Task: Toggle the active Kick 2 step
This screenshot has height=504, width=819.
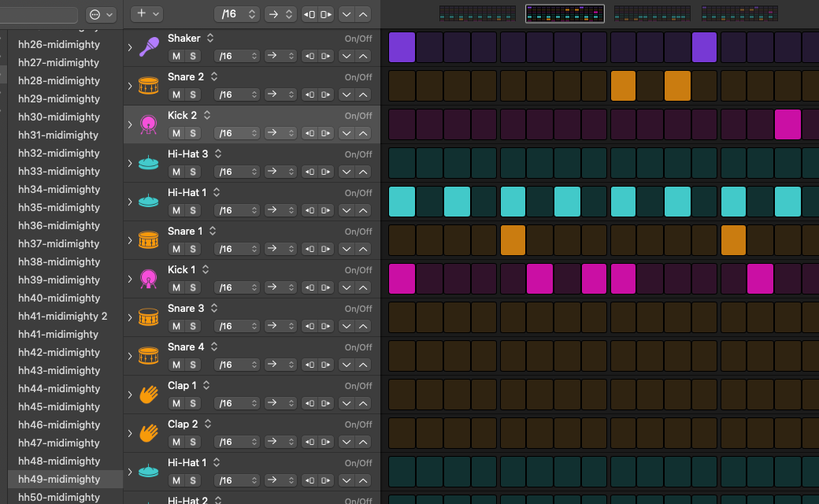Action: pyautogui.click(x=787, y=124)
